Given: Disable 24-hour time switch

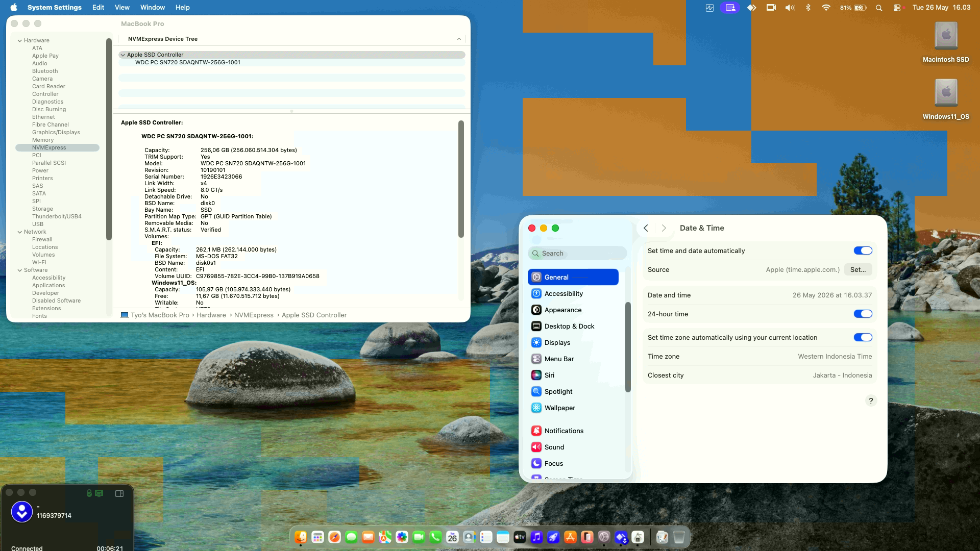Looking at the screenshot, I should tap(863, 314).
